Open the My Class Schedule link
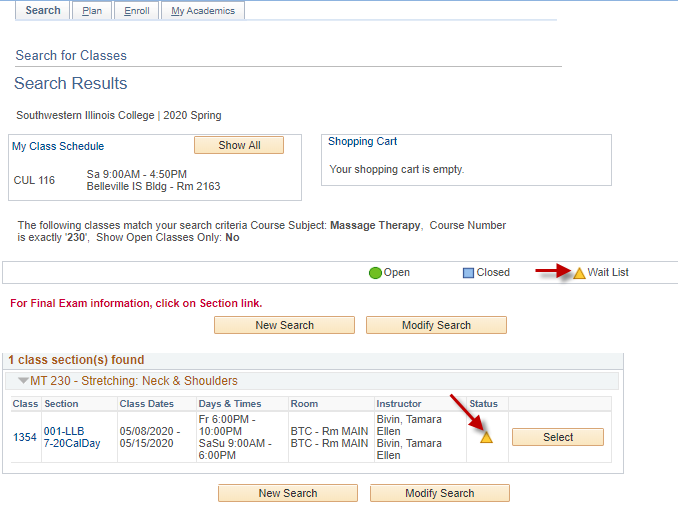 [x=58, y=146]
